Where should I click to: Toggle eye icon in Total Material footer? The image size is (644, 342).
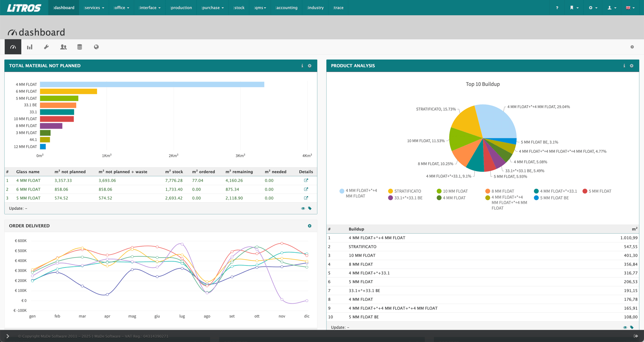(303, 208)
